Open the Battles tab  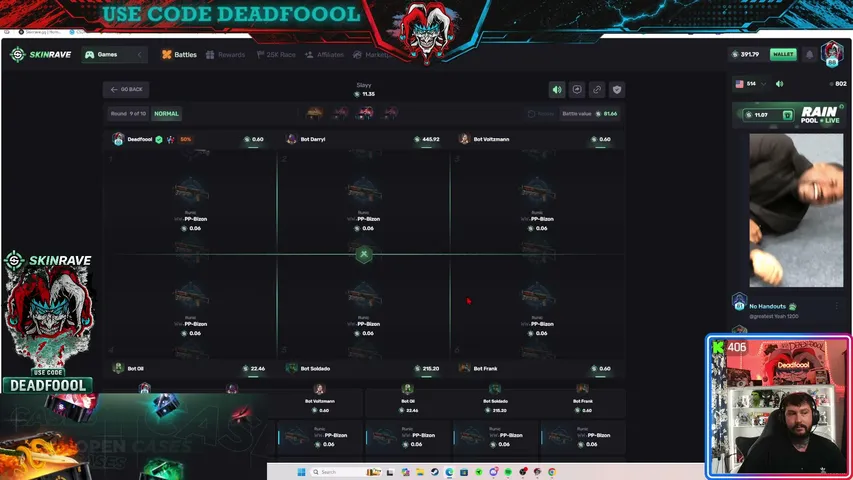click(180, 54)
